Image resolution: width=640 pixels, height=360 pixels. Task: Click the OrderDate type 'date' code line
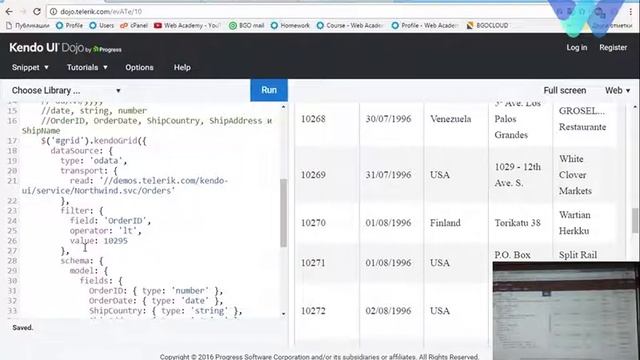(x=156, y=301)
